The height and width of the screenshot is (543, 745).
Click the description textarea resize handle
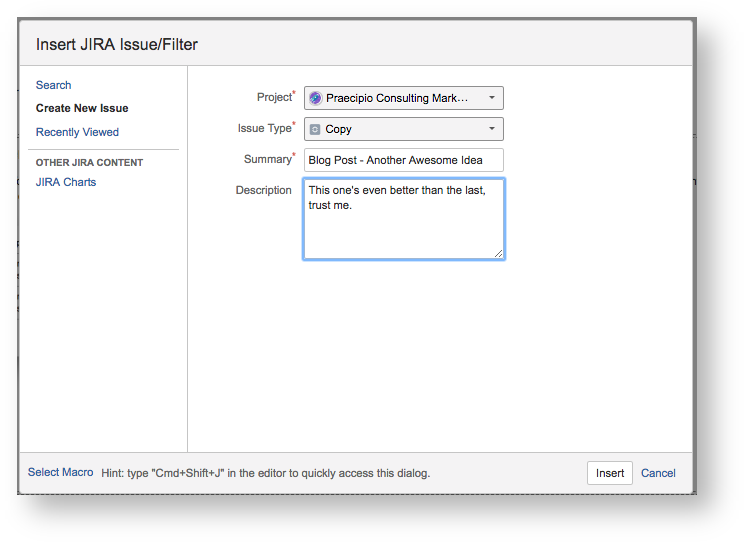498,254
